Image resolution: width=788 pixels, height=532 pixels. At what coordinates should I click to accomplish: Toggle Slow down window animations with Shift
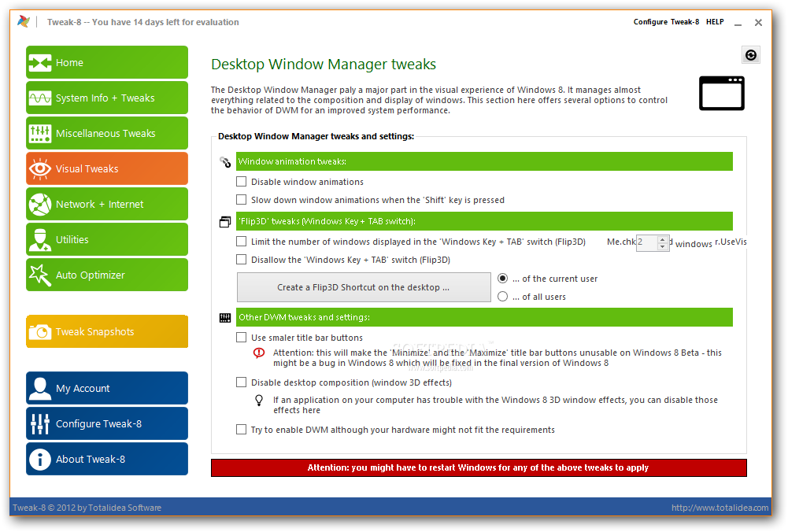pyautogui.click(x=241, y=199)
